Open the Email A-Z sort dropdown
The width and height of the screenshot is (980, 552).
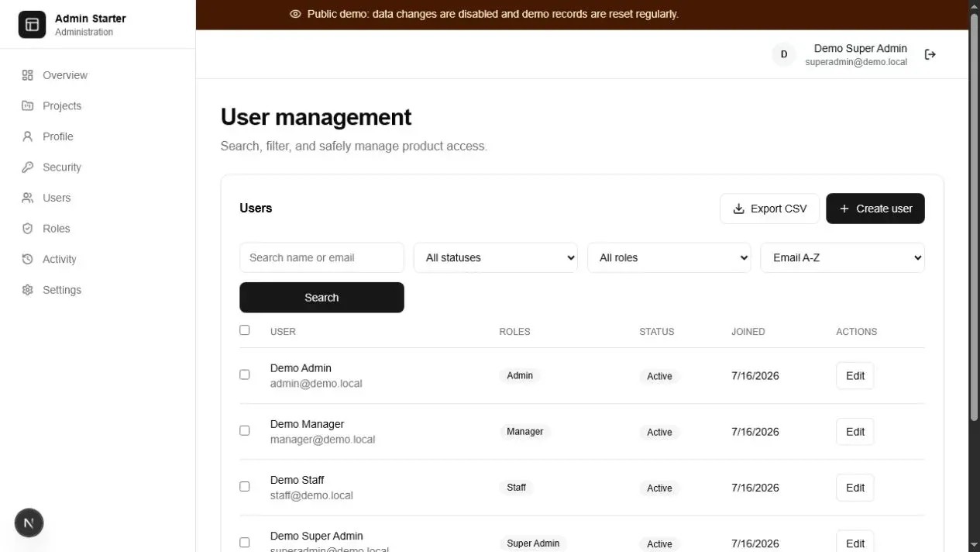(843, 257)
